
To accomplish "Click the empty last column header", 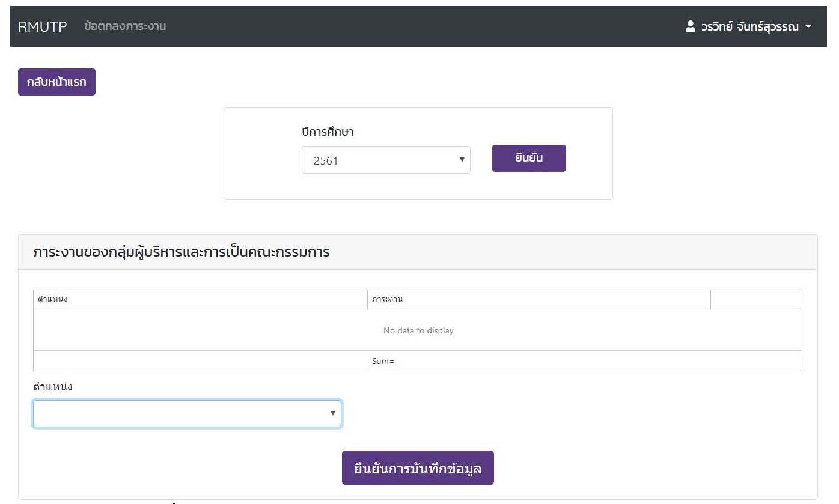I will (x=755, y=300).
